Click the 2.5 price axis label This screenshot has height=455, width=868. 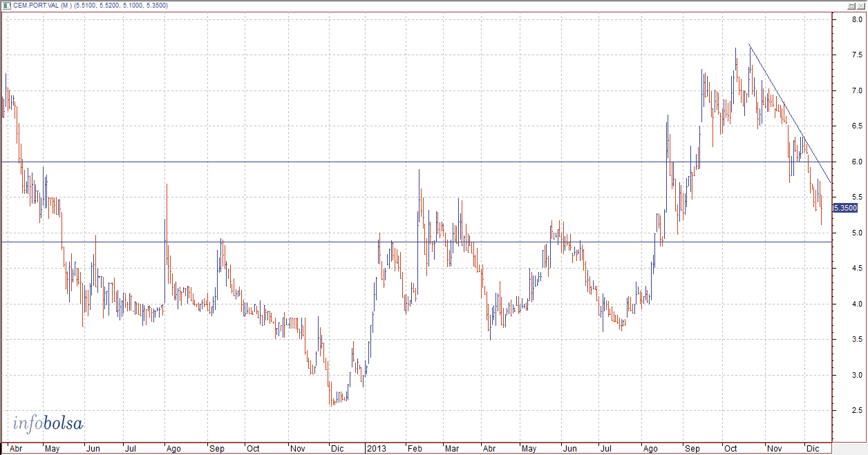click(856, 412)
